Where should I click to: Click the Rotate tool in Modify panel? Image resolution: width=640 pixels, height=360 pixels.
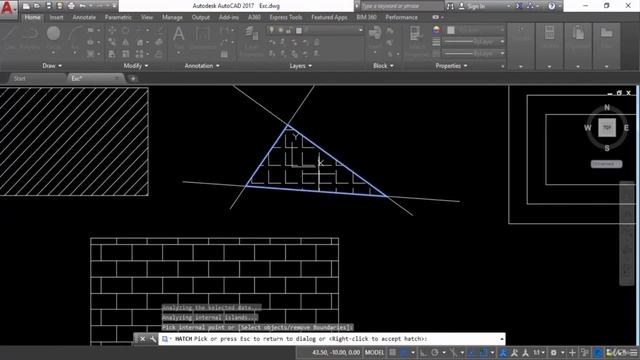point(125,30)
